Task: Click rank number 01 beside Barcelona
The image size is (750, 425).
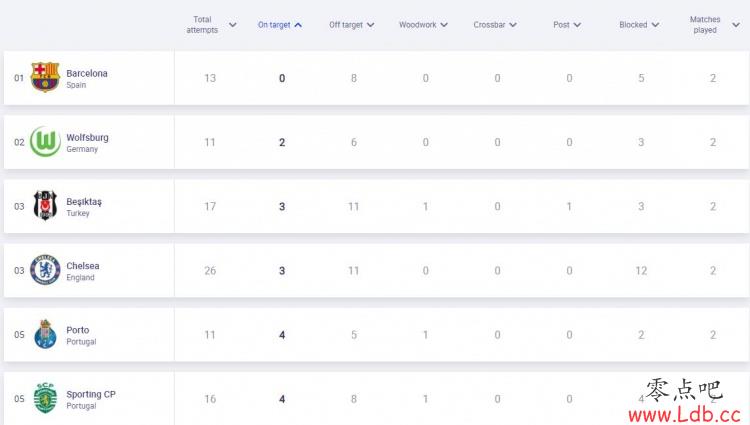Action: point(19,78)
